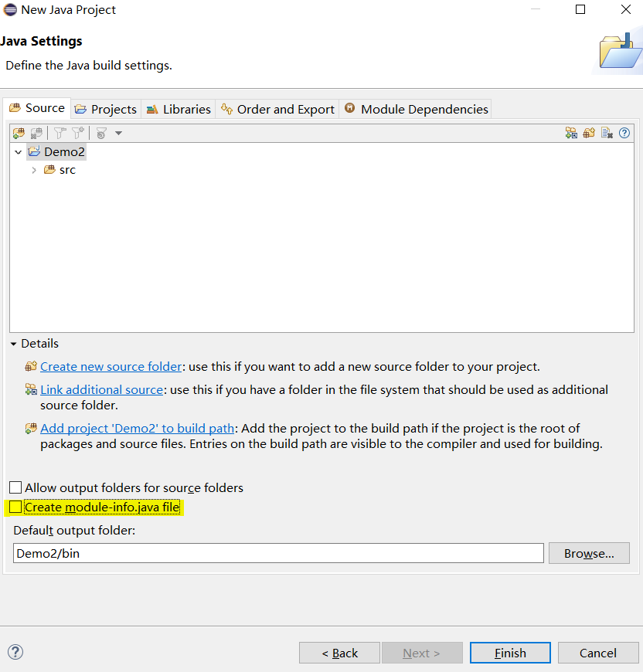
Task: Click the icon beside Link additional source
Action: click(x=31, y=389)
